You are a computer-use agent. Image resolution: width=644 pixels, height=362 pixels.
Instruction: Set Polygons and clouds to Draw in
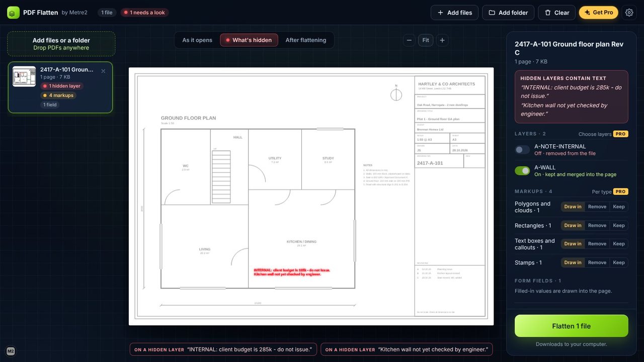point(573,207)
